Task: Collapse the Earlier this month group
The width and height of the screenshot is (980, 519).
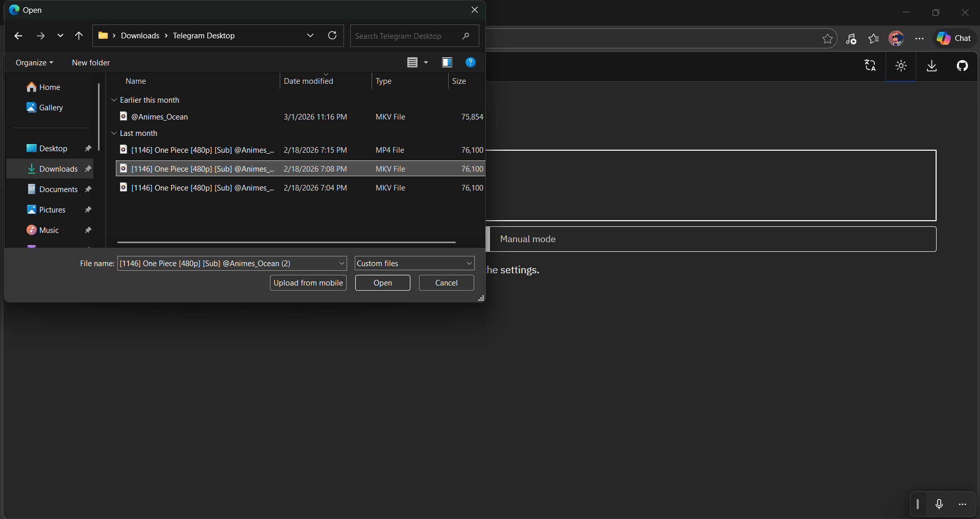Action: click(114, 100)
